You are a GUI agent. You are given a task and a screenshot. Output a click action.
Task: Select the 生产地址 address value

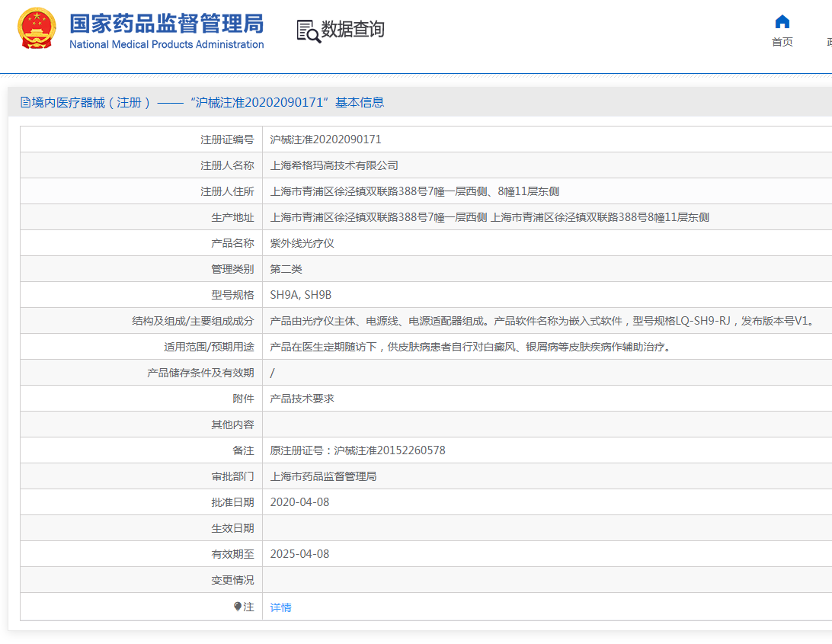[x=489, y=218]
